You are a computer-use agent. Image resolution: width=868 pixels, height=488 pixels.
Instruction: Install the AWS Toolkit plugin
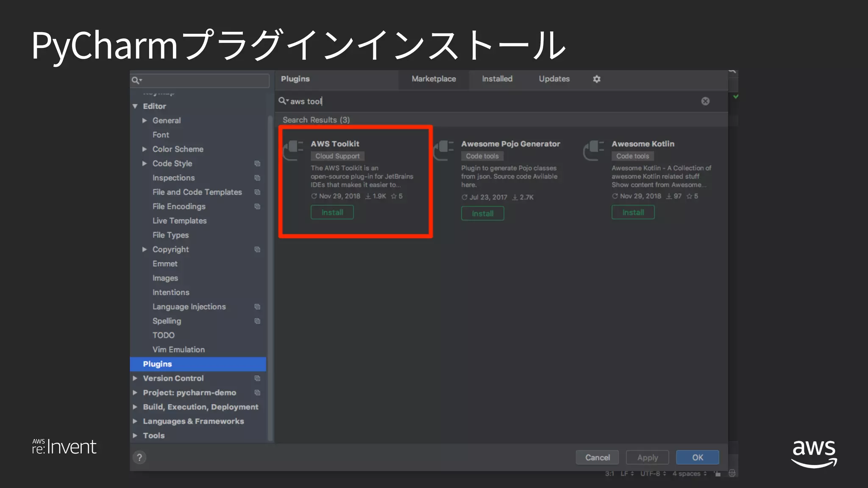332,212
